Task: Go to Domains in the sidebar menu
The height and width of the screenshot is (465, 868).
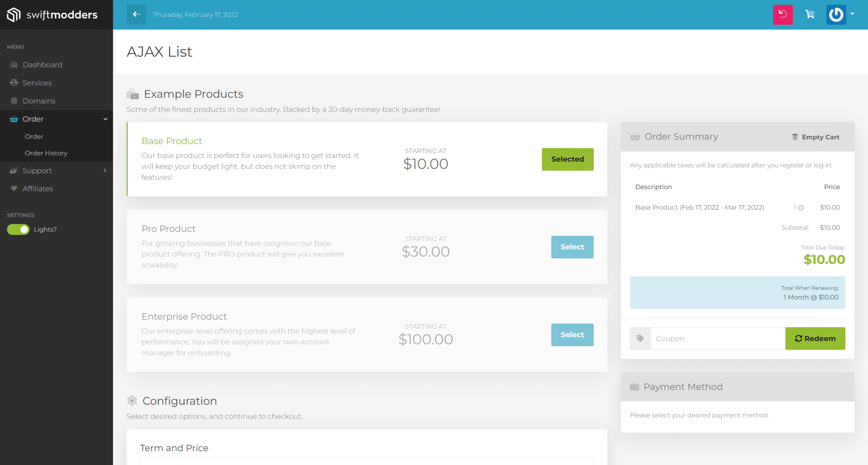Action: 39,101
